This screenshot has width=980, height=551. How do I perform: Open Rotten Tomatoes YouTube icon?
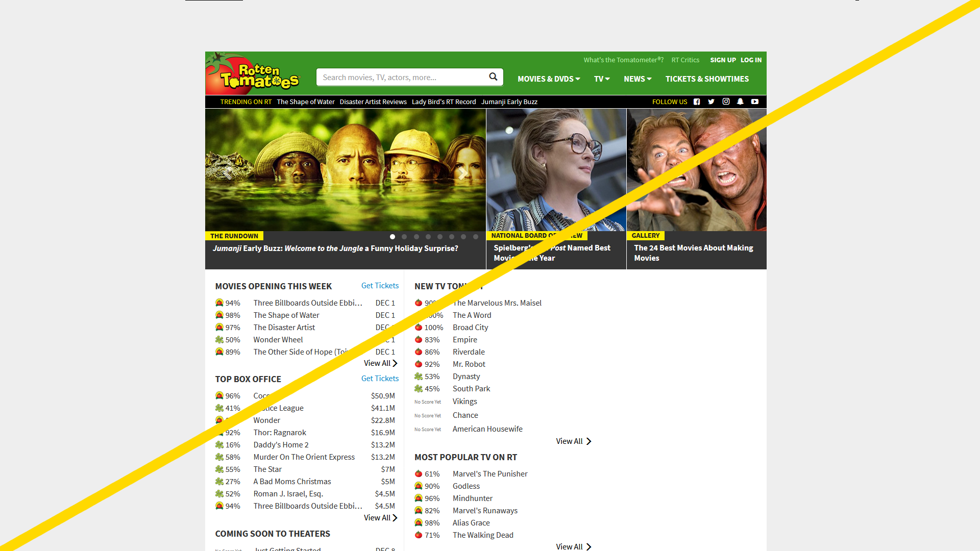pos(755,102)
